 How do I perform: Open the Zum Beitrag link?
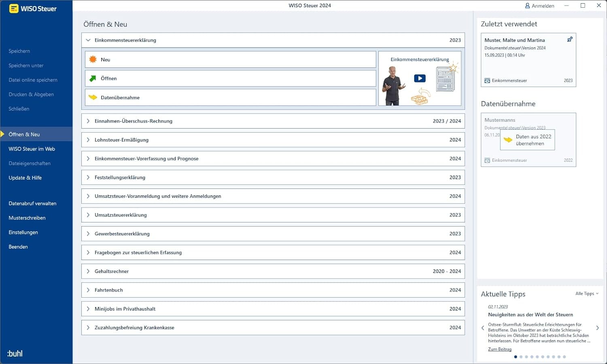tap(500, 349)
